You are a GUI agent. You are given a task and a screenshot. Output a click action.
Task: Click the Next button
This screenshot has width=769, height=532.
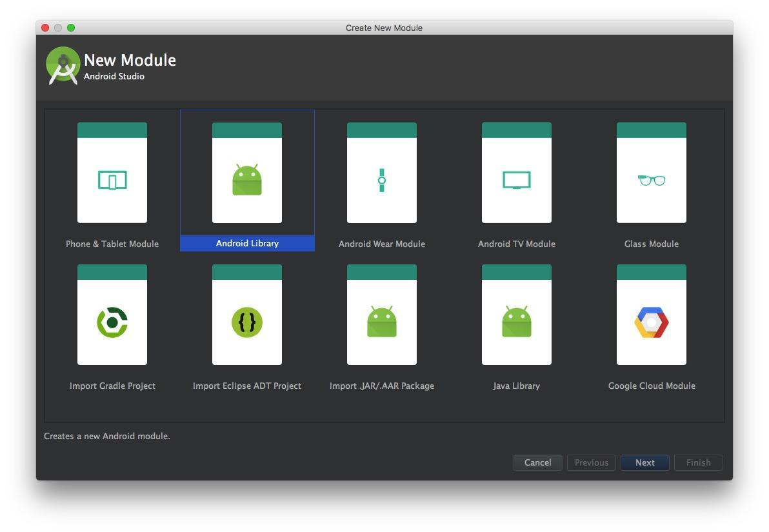[x=645, y=462]
